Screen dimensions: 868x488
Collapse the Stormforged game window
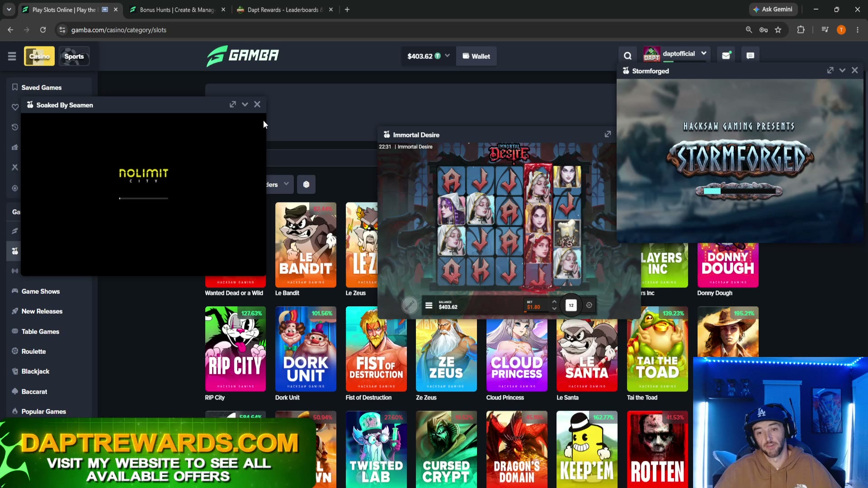pyautogui.click(x=842, y=70)
